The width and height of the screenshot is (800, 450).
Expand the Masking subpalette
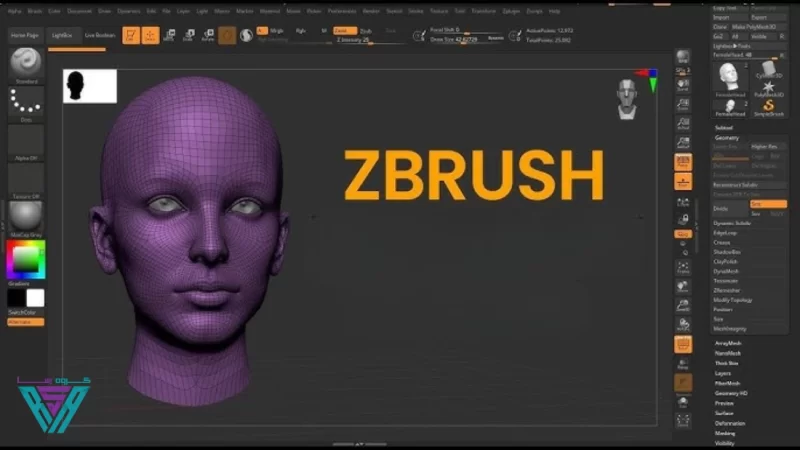pos(724,433)
